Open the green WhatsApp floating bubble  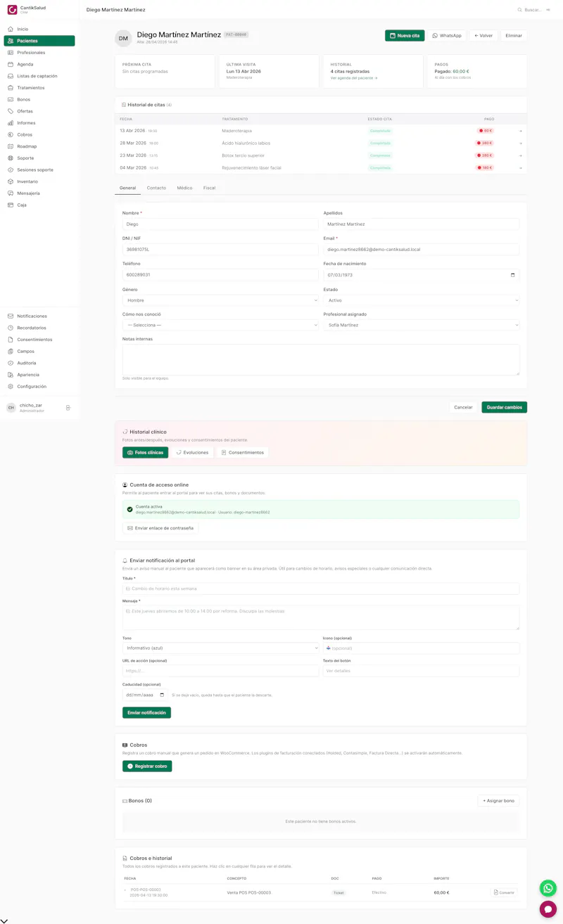(548, 887)
